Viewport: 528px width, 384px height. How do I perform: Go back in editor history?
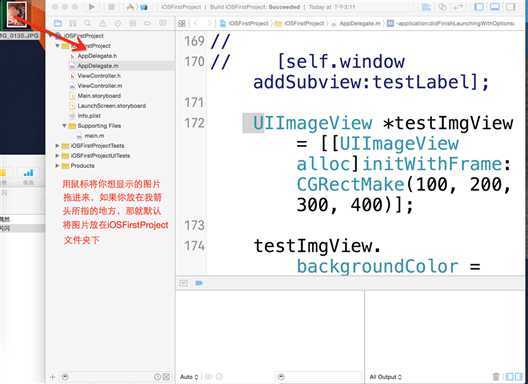pyautogui.click(x=196, y=23)
